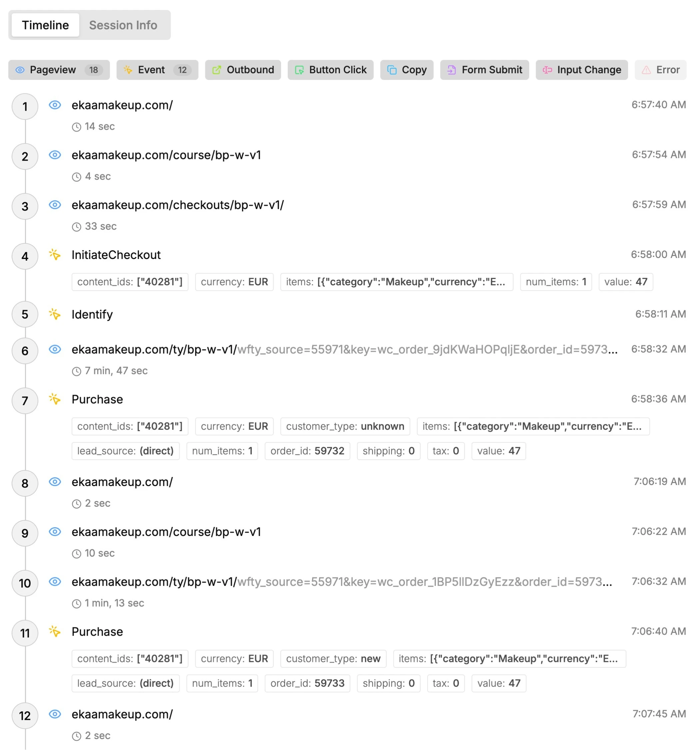Image resolution: width=700 pixels, height=750 pixels.
Task: Click event icon of Purchase at 6:58:36
Action: 55,399
